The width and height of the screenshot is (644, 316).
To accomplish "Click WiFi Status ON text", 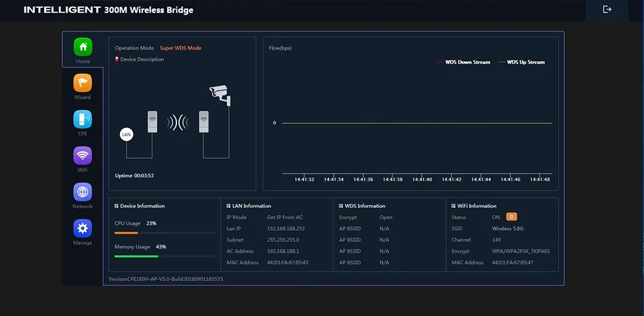I will point(496,217).
